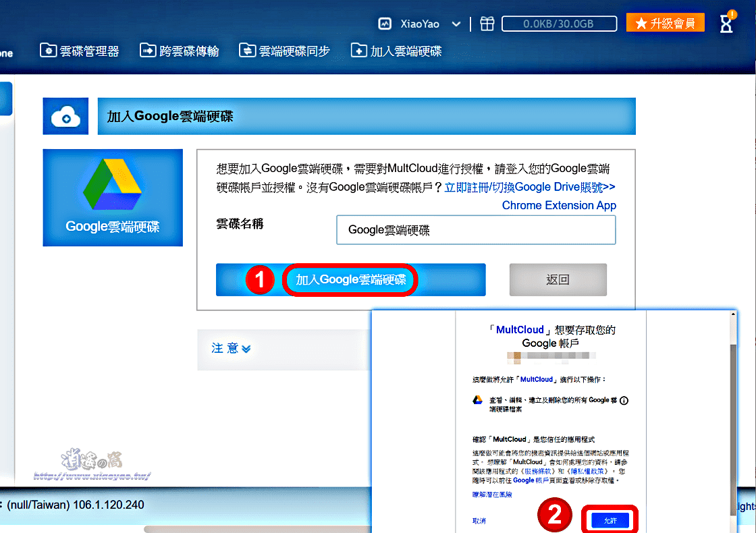
Task: Expand the 注意 section
Action: (231, 348)
